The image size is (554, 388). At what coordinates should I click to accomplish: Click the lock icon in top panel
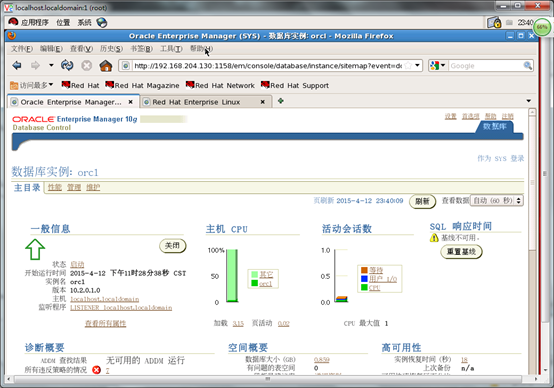click(494, 23)
